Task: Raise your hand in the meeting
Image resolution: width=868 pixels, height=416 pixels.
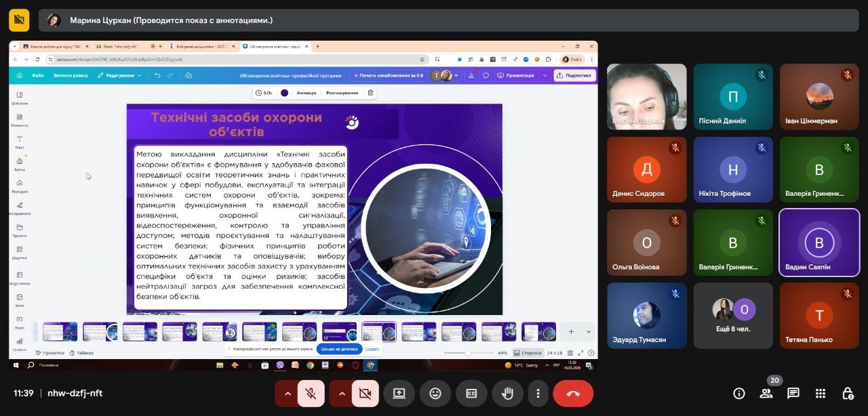Action: (x=507, y=394)
